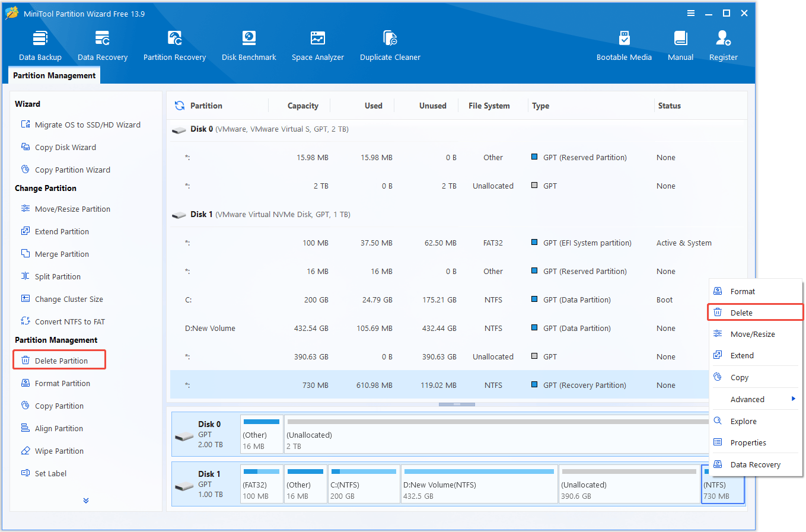Click Delete Partition in sidebar
The width and height of the screenshot is (806, 532).
tap(59, 360)
